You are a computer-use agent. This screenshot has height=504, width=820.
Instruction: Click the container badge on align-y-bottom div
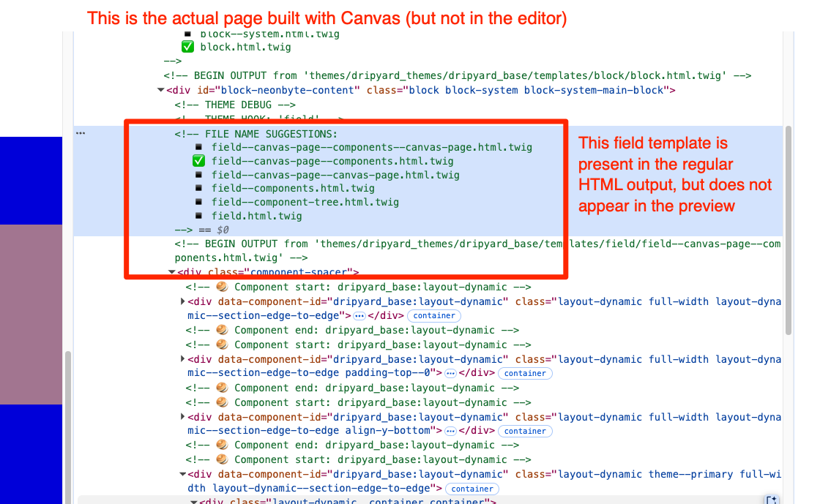(x=525, y=431)
